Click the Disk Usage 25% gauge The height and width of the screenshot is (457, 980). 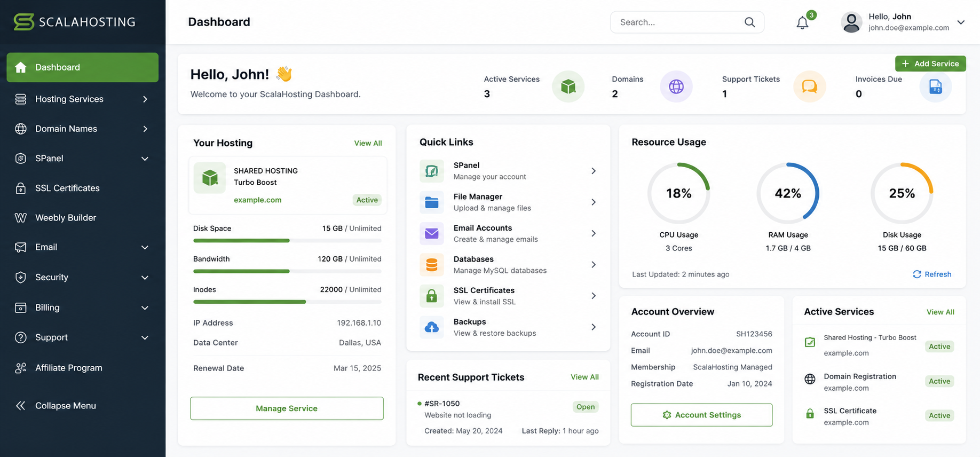coord(902,193)
